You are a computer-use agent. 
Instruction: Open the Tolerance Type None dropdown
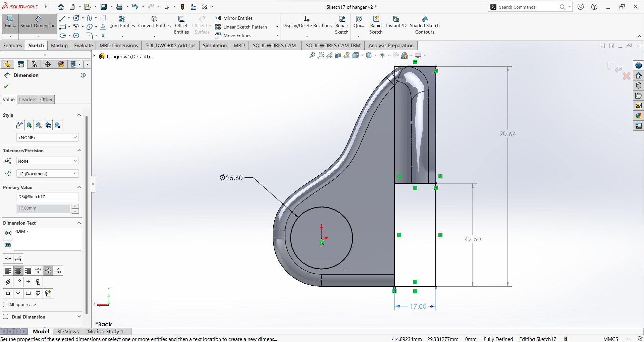tap(47, 161)
